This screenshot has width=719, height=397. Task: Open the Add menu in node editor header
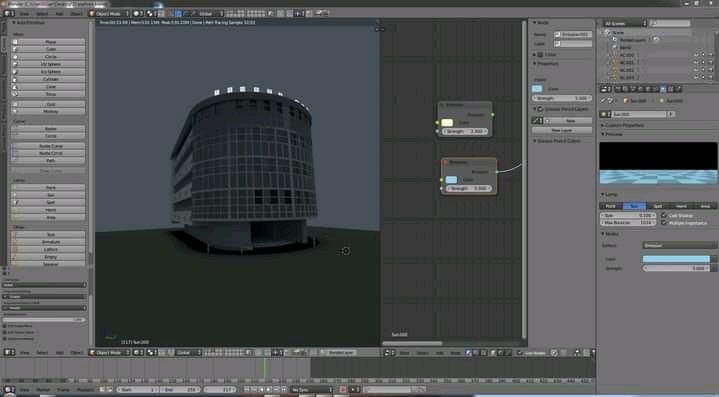tap(439, 353)
